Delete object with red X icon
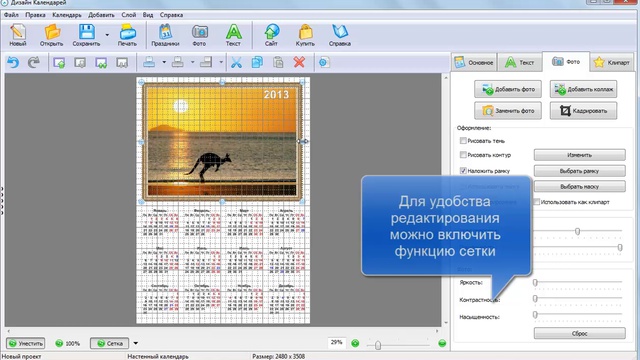640x360 pixels. point(299,62)
